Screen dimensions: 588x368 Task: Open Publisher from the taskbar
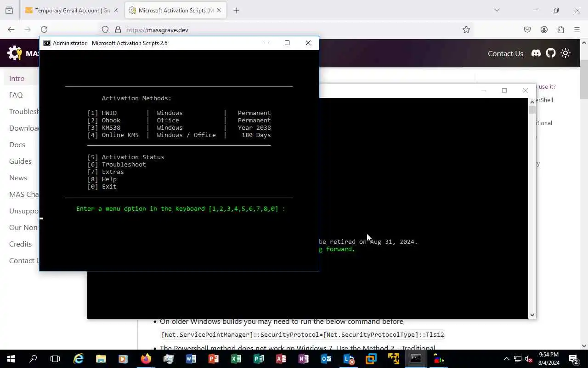[x=259, y=359]
